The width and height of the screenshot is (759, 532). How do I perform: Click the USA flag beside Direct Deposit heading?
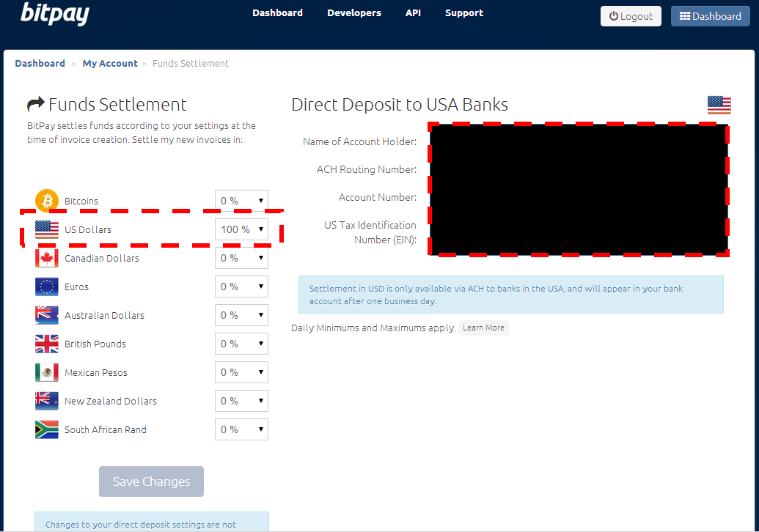click(719, 105)
